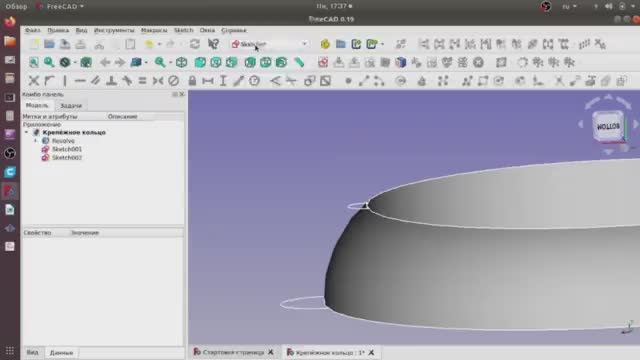Click the Open file folder icon
Viewport: 640px width, 360px height.
pos(49,44)
